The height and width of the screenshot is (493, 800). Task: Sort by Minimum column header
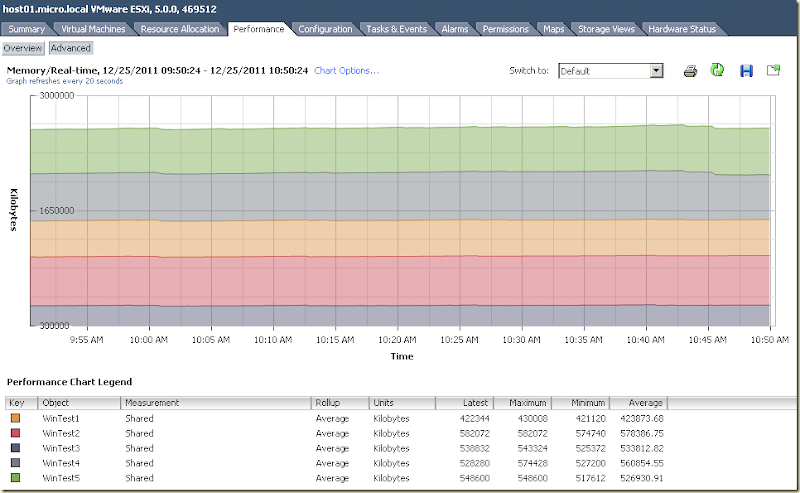coord(581,403)
